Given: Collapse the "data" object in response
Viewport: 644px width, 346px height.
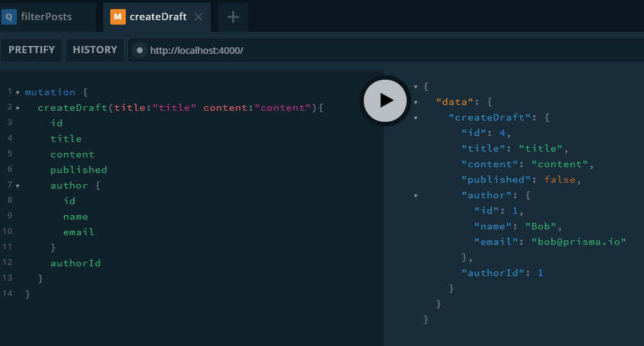Looking at the screenshot, I should pyautogui.click(x=416, y=102).
